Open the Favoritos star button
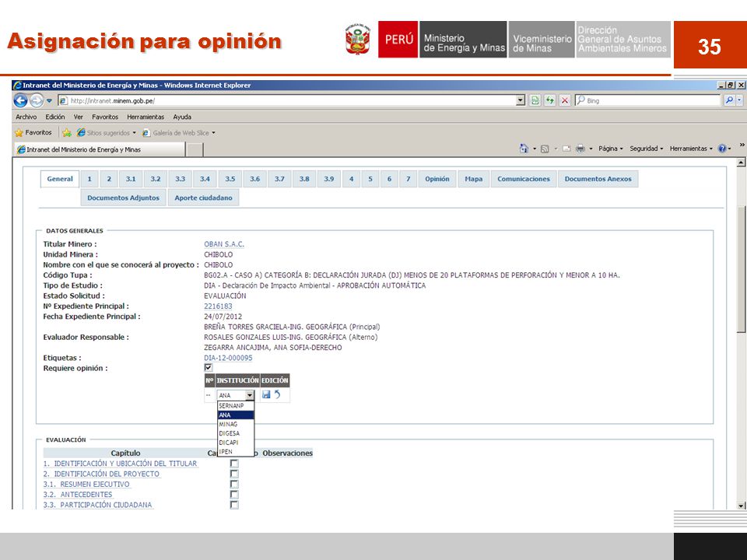 point(33,132)
